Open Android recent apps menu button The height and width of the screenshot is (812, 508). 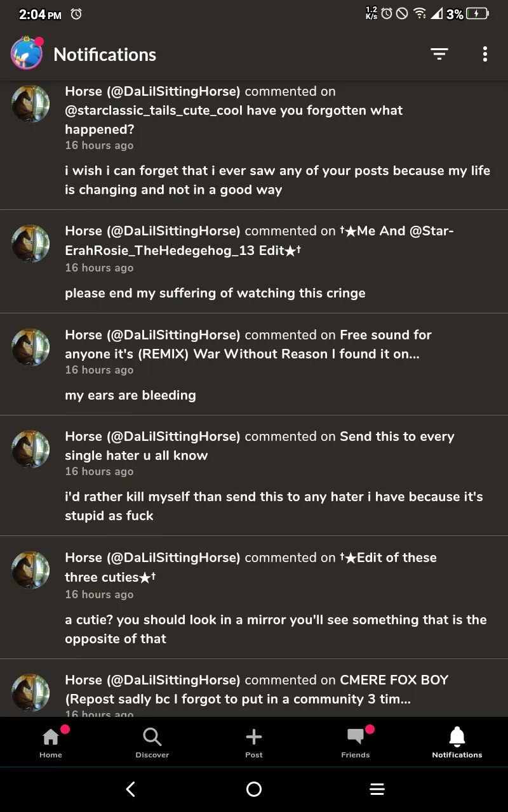tap(377, 789)
